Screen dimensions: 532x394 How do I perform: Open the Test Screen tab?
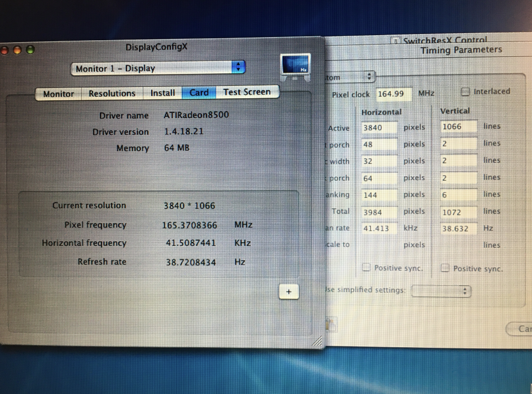tap(247, 92)
